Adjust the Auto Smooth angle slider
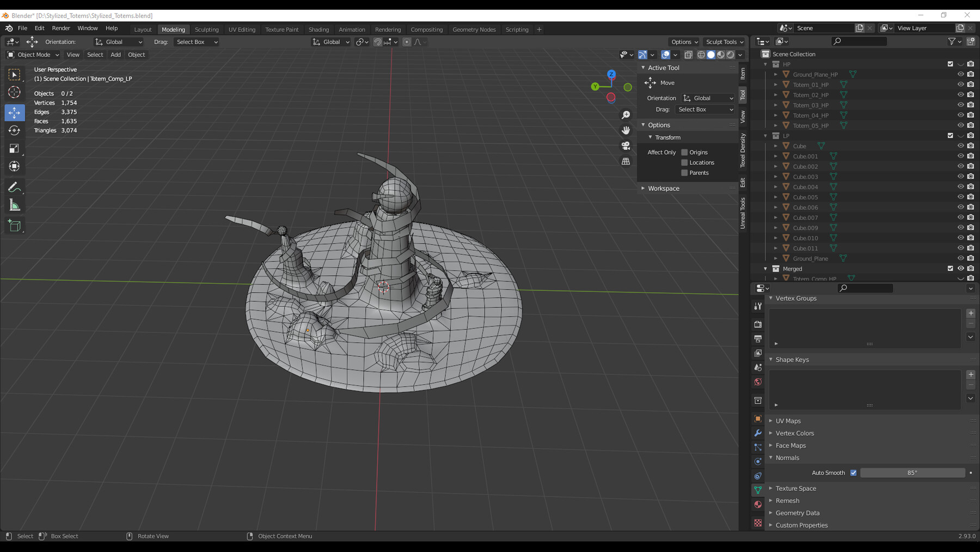 click(x=912, y=472)
